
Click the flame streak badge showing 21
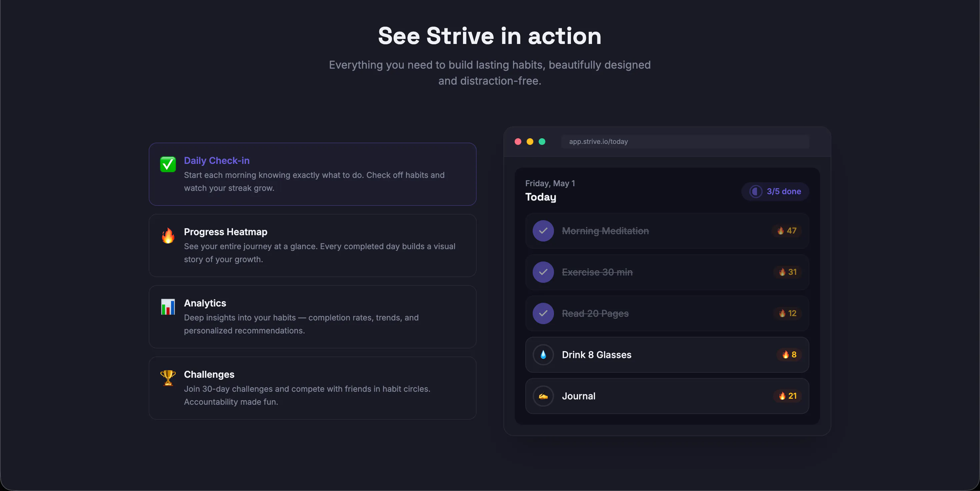point(787,396)
